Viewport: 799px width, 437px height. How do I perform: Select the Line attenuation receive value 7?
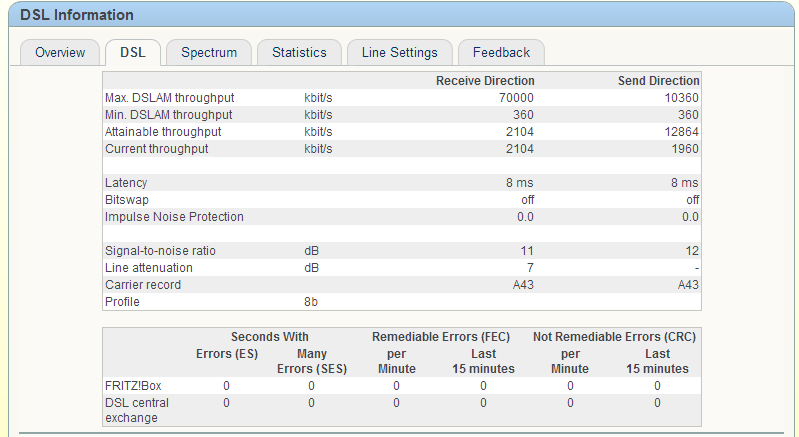coord(530,268)
